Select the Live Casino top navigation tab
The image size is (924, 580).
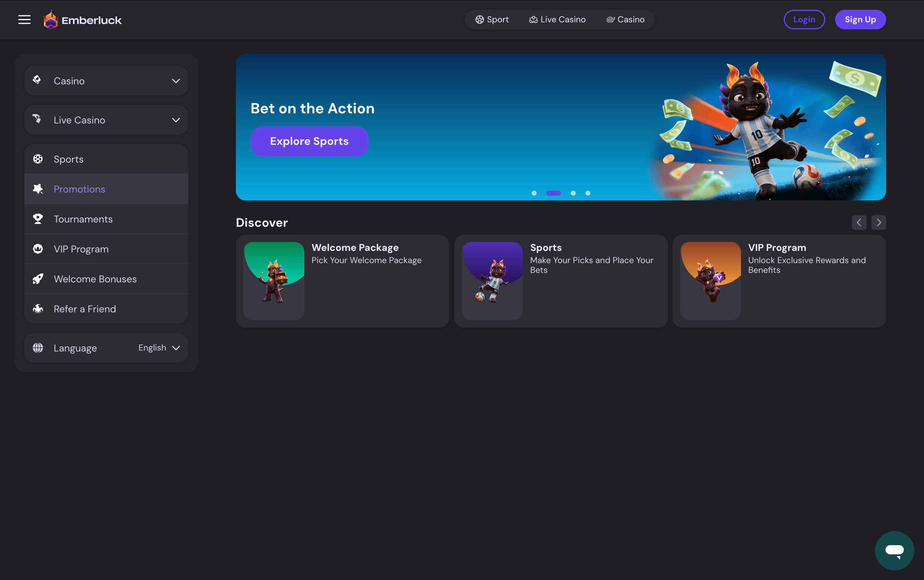[x=557, y=20]
